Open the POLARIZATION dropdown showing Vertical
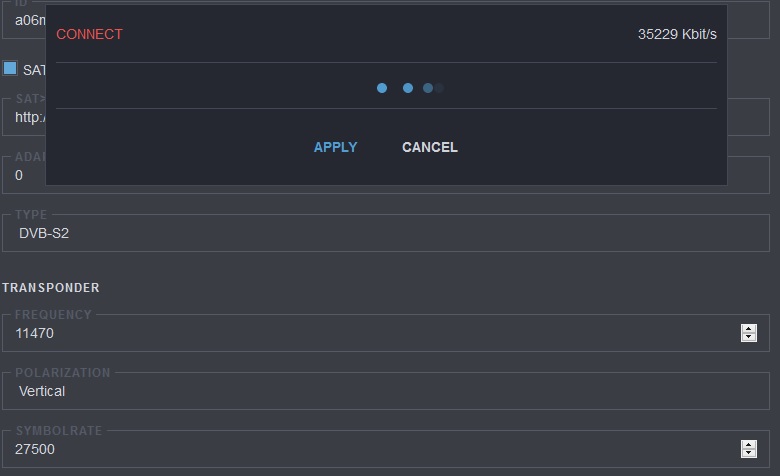Viewport: 780px width, 476px height. pyautogui.click(x=386, y=391)
